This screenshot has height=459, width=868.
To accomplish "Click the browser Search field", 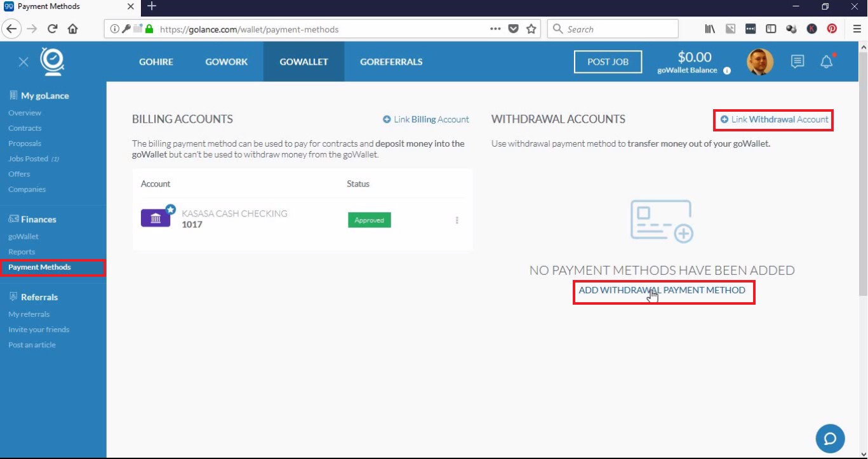I will point(613,29).
